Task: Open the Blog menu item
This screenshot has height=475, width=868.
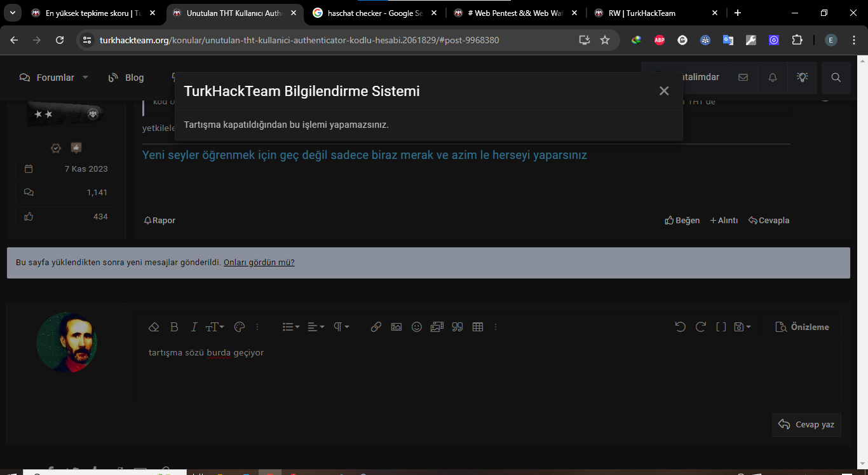Action: click(x=126, y=78)
